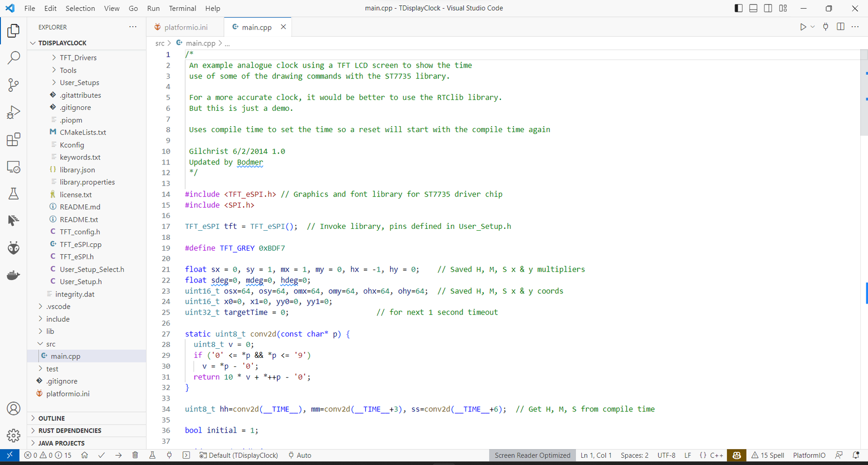Upload firmware with the status bar arrow icon
Screen dimensions: 868x465
(x=118, y=455)
